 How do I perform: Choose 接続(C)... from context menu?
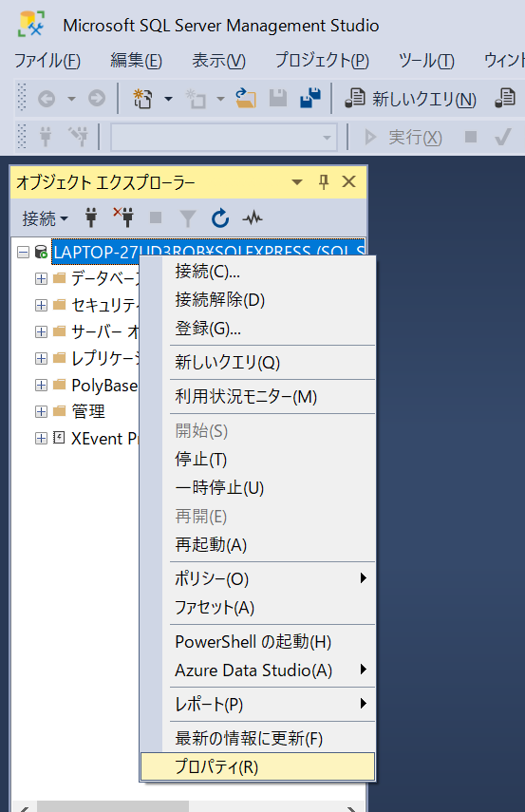[258, 272]
